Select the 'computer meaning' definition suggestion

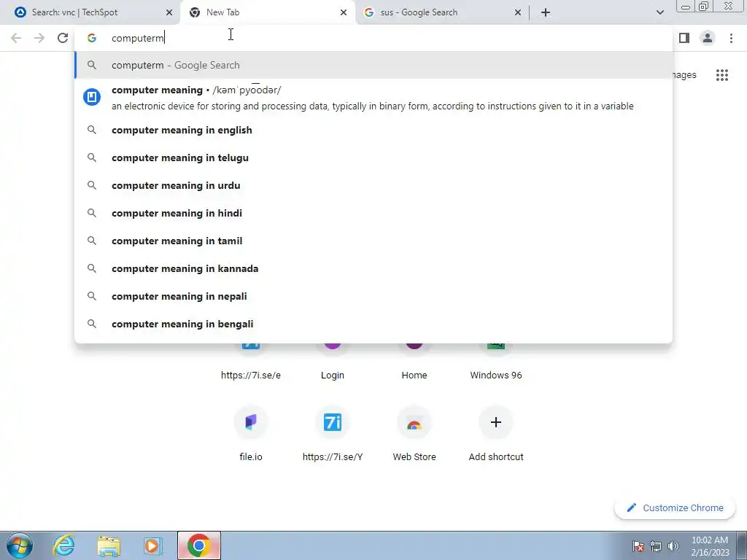click(373, 98)
